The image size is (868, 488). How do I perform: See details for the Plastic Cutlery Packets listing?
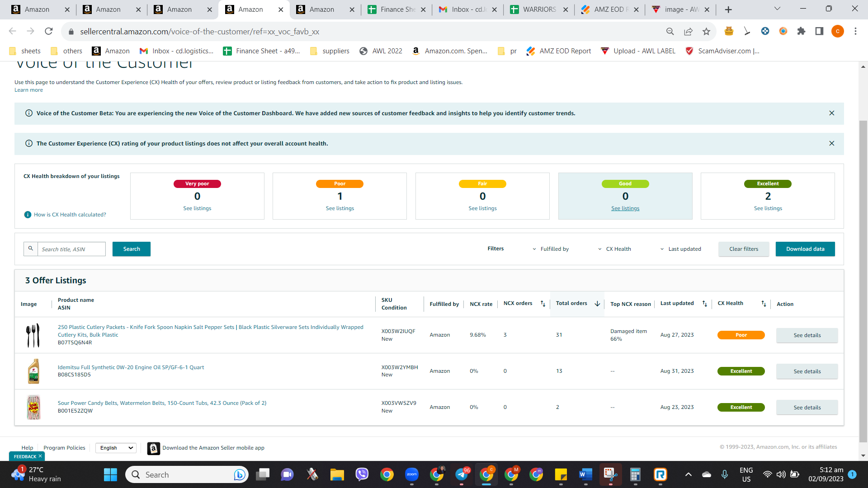(807, 335)
